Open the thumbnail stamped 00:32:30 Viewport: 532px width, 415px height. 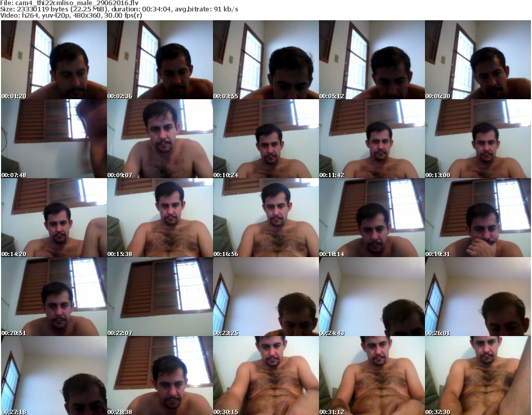pyautogui.click(x=478, y=376)
